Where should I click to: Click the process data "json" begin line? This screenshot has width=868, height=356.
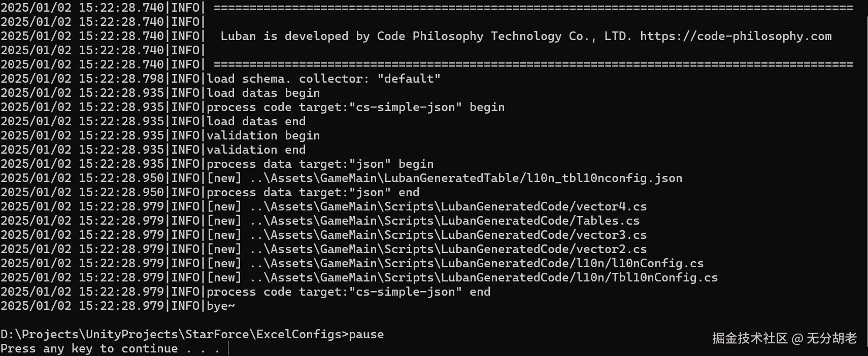click(320, 164)
